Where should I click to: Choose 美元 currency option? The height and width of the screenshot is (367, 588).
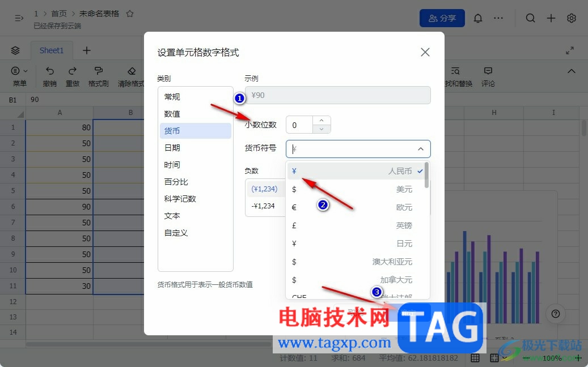(356, 189)
